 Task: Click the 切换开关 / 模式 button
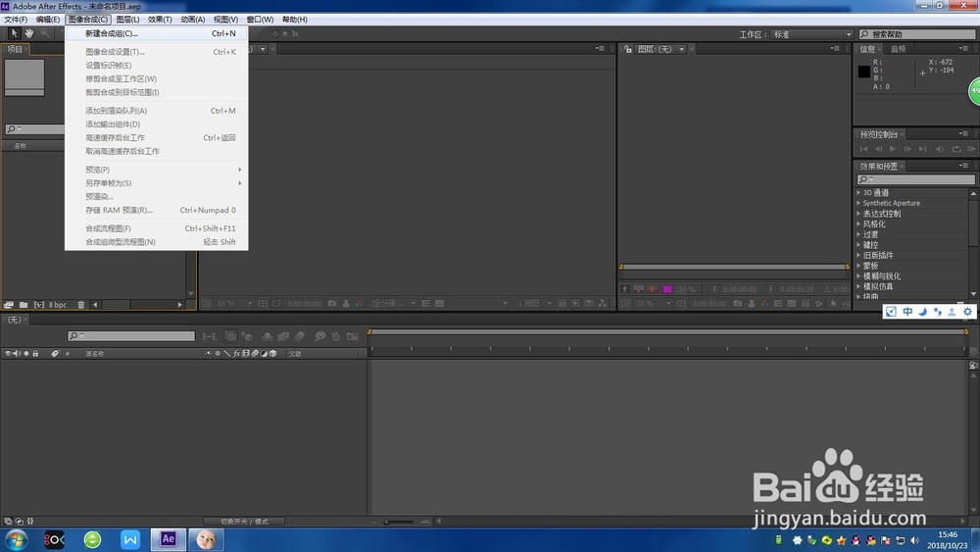tap(244, 522)
